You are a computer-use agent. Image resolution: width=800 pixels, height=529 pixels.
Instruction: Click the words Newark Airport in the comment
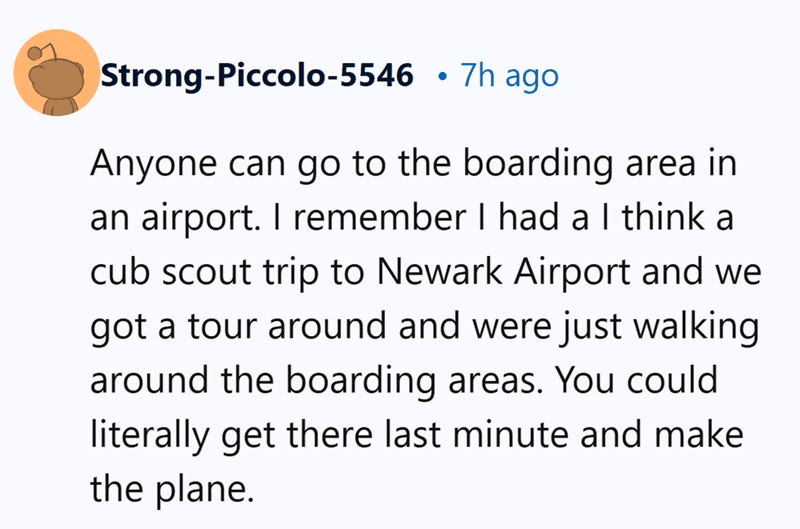(504, 271)
